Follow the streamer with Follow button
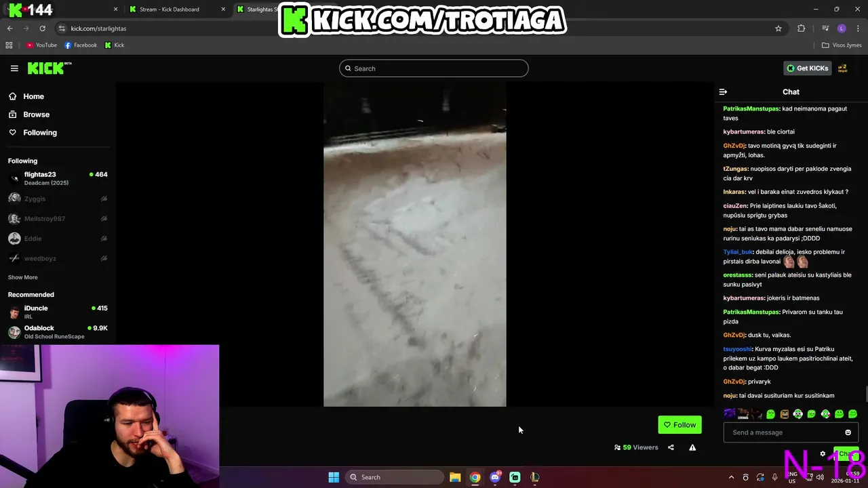The height and width of the screenshot is (488, 868). pos(679,425)
